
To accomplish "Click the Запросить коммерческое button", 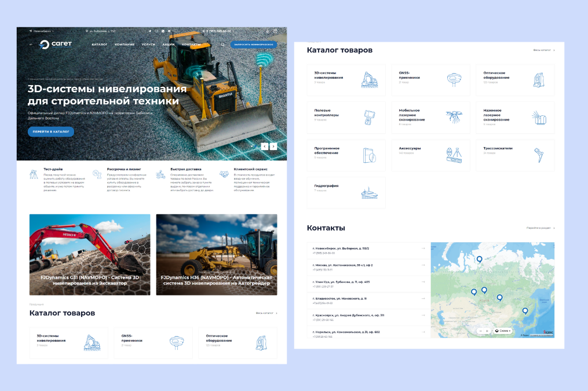I will tap(254, 44).
